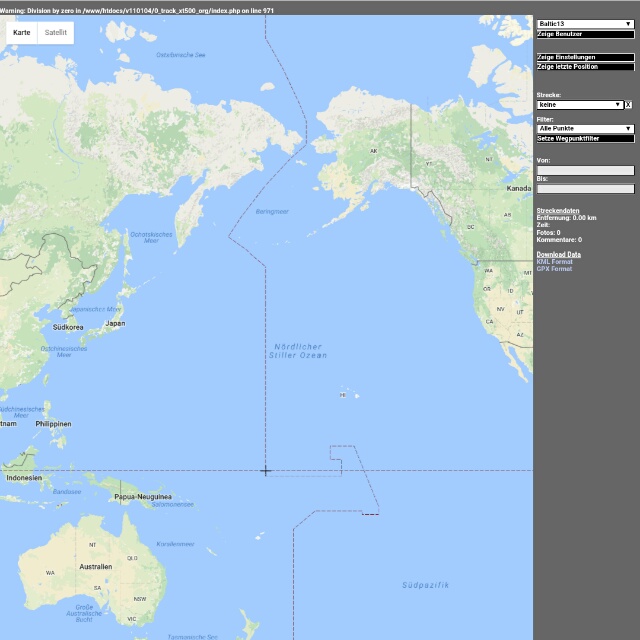Click the Japan label on the map
The height and width of the screenshot is (640, 640).
tap(115, 323)
